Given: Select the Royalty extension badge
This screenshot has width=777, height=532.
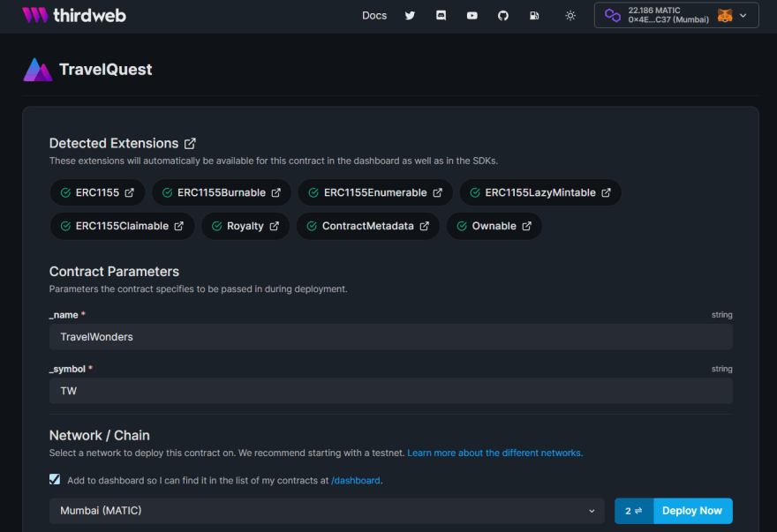Looking at the screenshot, I should [x=245, y=225].
